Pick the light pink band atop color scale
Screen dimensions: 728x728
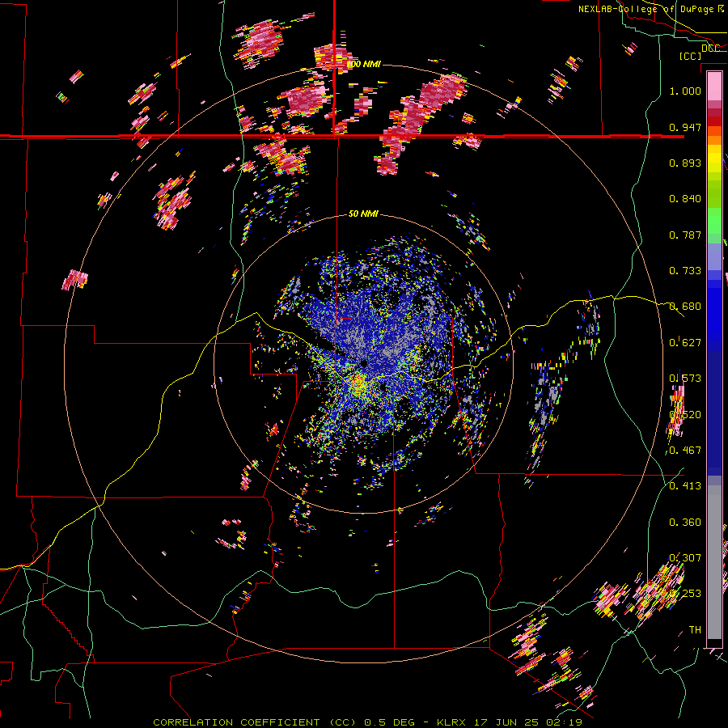[x=714, y=87]
